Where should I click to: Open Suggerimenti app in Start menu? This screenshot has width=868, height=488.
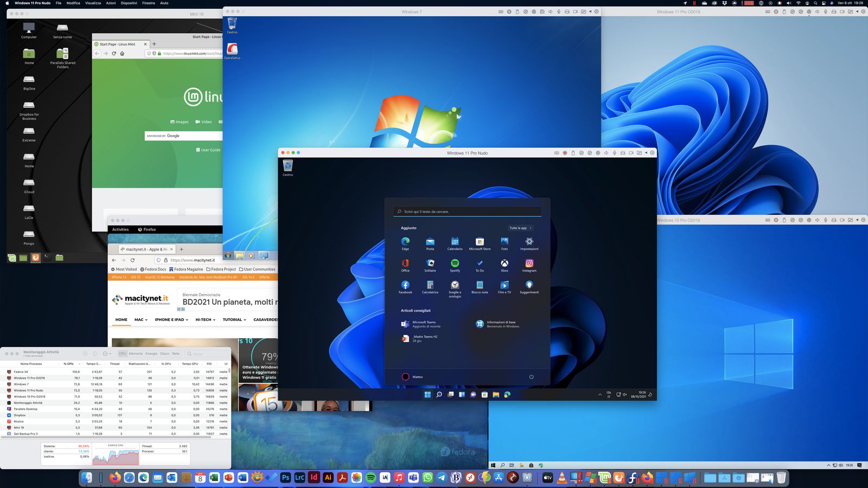529,286
